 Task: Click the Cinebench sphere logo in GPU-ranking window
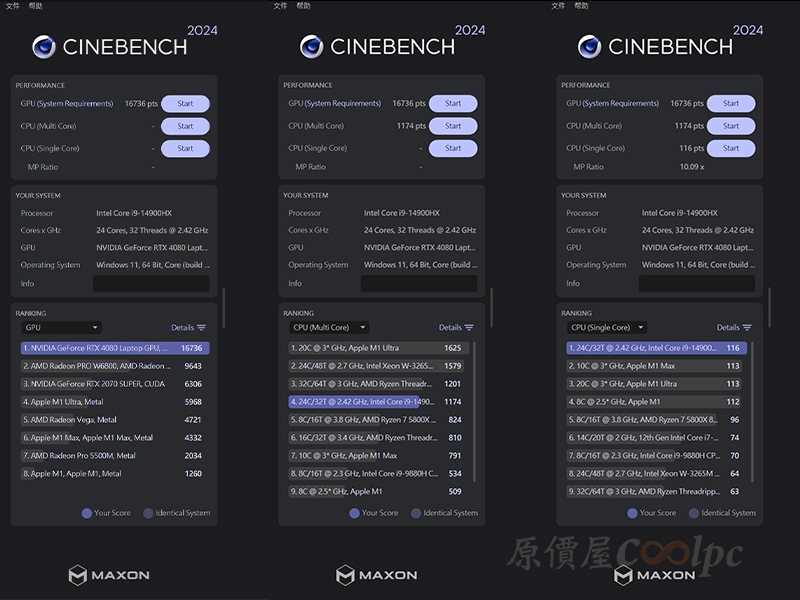[44, 47]
